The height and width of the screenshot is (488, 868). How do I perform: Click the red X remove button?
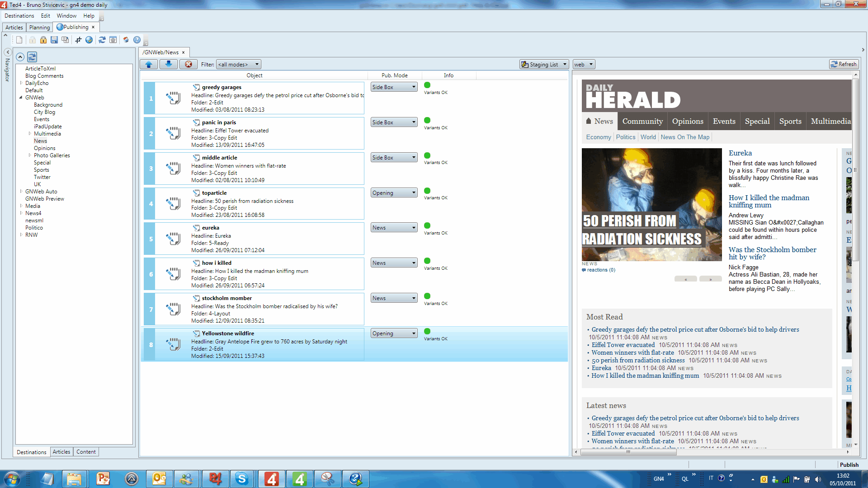pos(189,64)
